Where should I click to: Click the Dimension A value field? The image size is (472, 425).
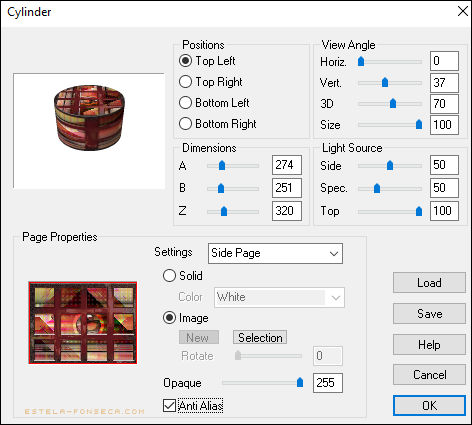tap(287, 165)
